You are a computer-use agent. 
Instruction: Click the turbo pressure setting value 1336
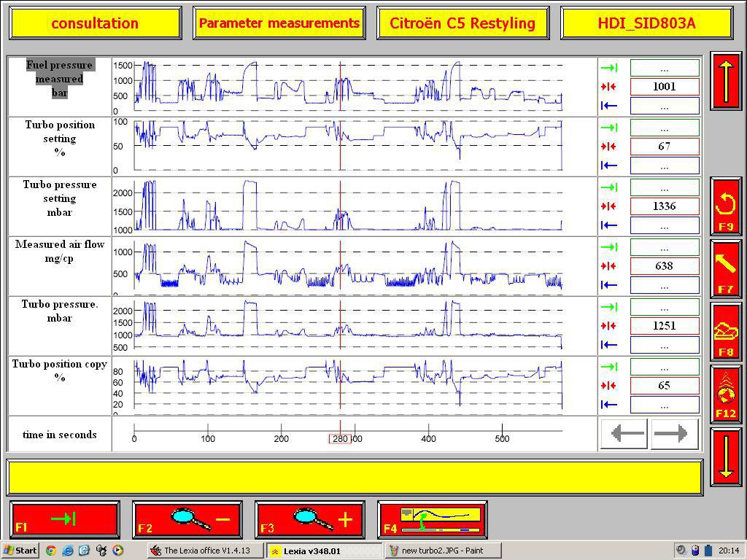[x=665, y=206]
